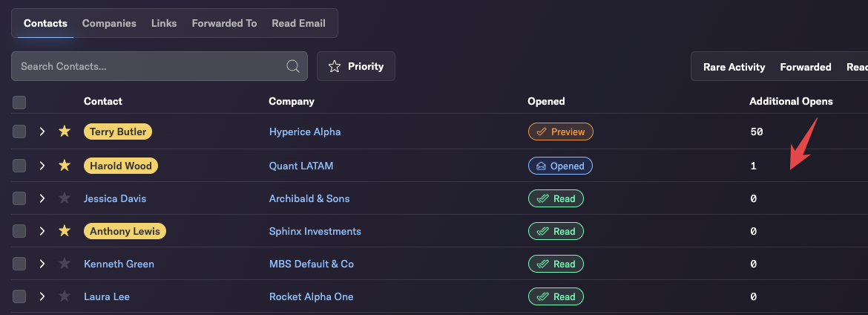868x315 pixels.
Task: Filter by the Priority button
Action: 356,67
